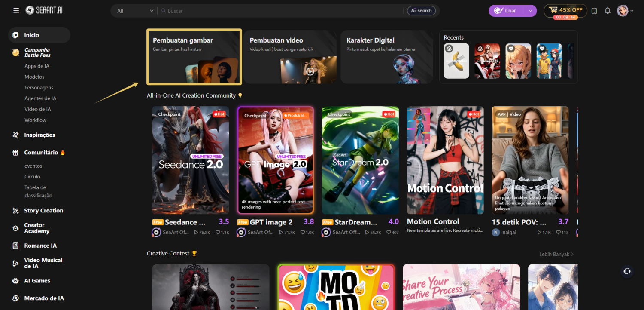644x310 pixels.
Task: Open the 15 detik POV card image
Action: point(530,160)
